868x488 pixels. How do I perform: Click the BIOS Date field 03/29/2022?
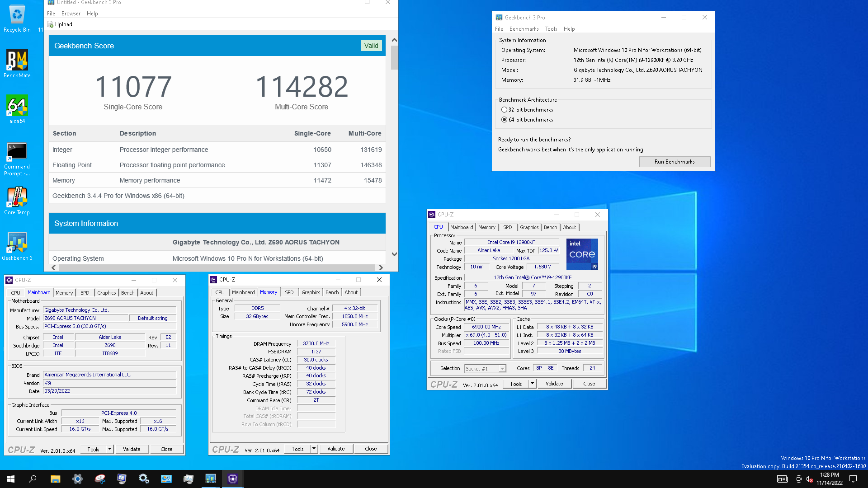tap(109, 391)
